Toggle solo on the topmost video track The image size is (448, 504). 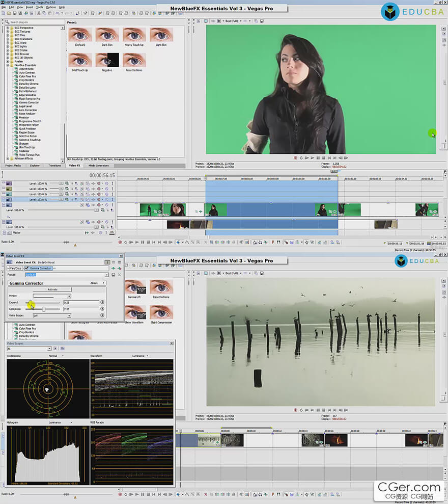click(112, 183)
